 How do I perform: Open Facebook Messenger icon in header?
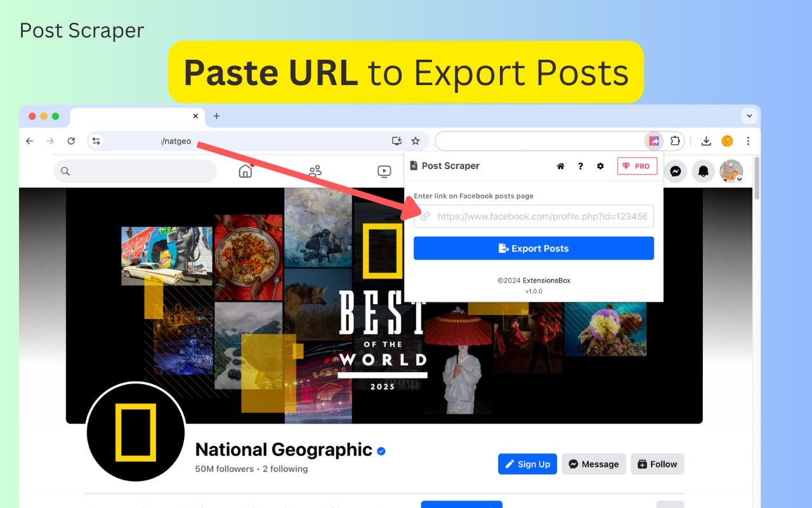(x=676, y=171)
